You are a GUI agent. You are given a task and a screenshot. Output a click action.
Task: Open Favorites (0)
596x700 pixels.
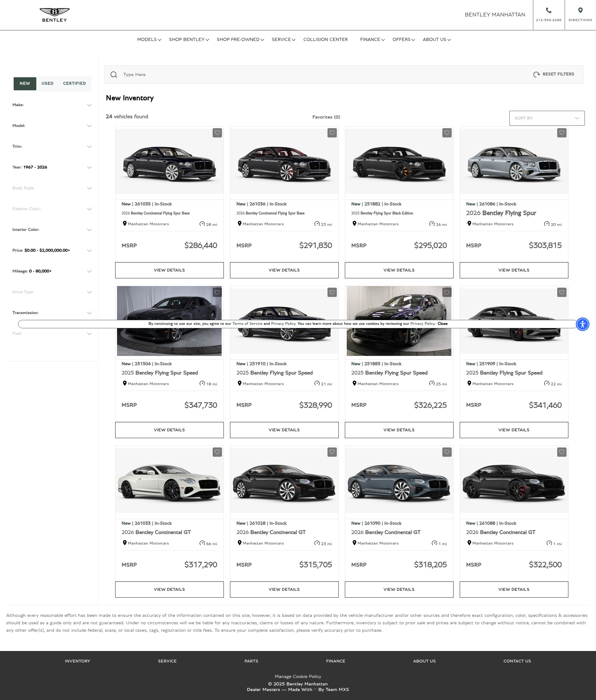(326, 117)
